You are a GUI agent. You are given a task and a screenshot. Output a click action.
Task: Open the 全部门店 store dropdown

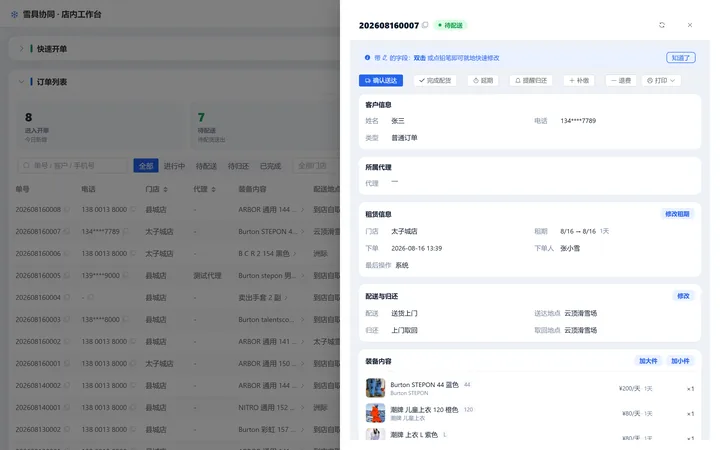316,165
